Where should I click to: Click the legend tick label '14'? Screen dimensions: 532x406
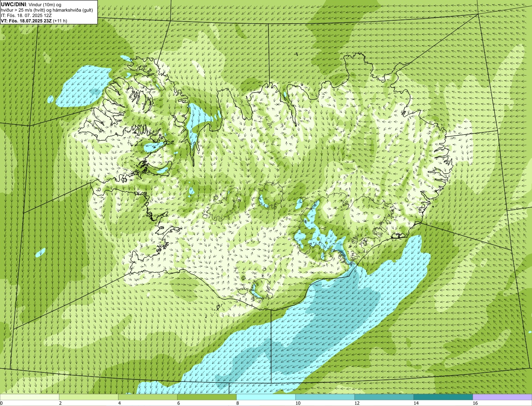pyautogui.click(x=416, y=403)
